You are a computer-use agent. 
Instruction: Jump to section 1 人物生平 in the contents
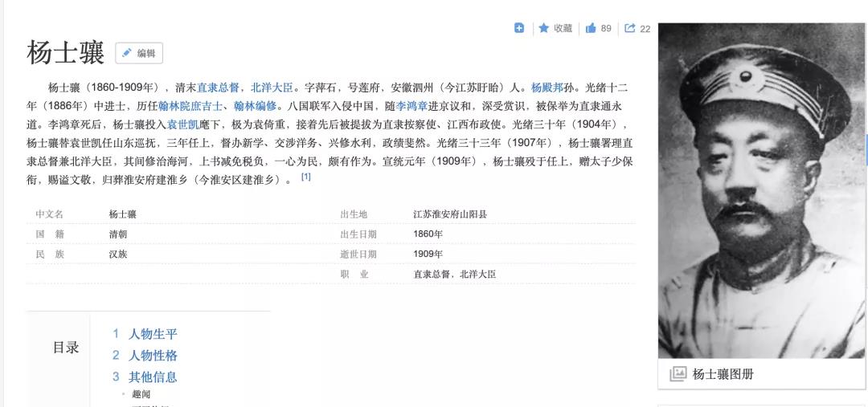click(x=152, y=334)
